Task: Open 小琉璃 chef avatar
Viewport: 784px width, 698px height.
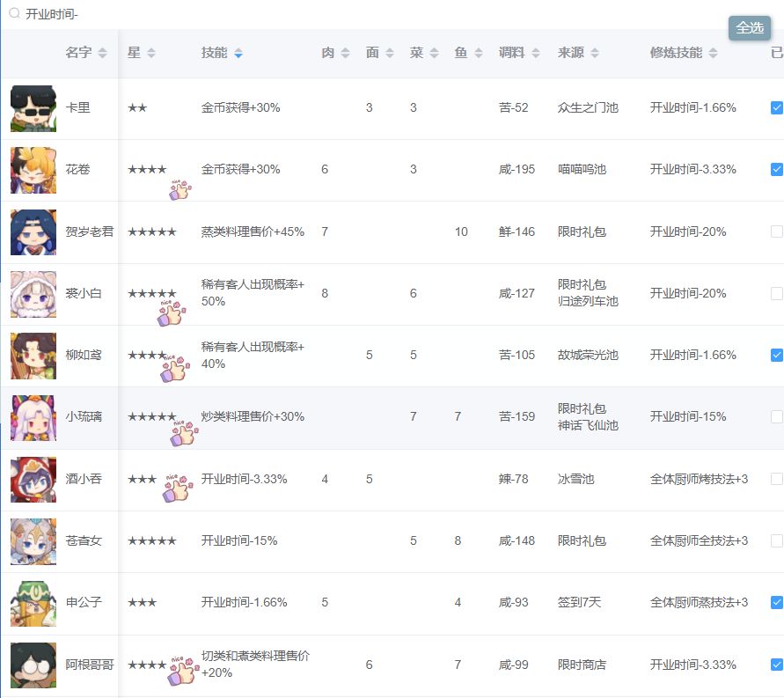Action: 33,417
